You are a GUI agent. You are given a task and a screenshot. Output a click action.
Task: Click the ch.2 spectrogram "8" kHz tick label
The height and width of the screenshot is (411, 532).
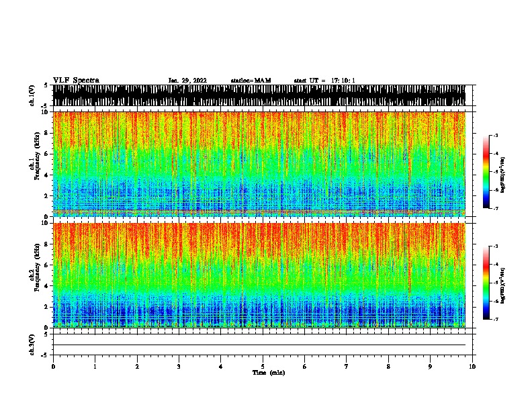(47, 244)
